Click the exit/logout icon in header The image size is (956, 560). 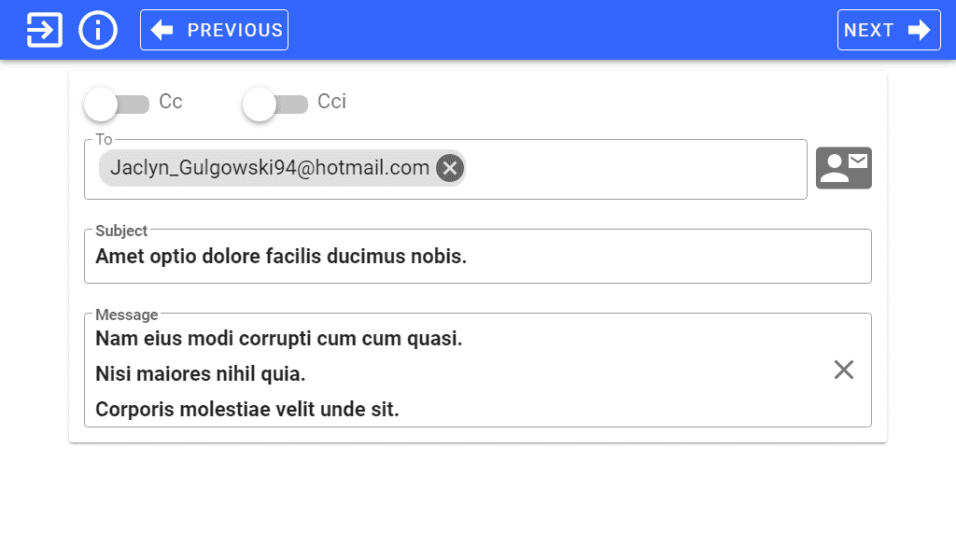(45, 30)
